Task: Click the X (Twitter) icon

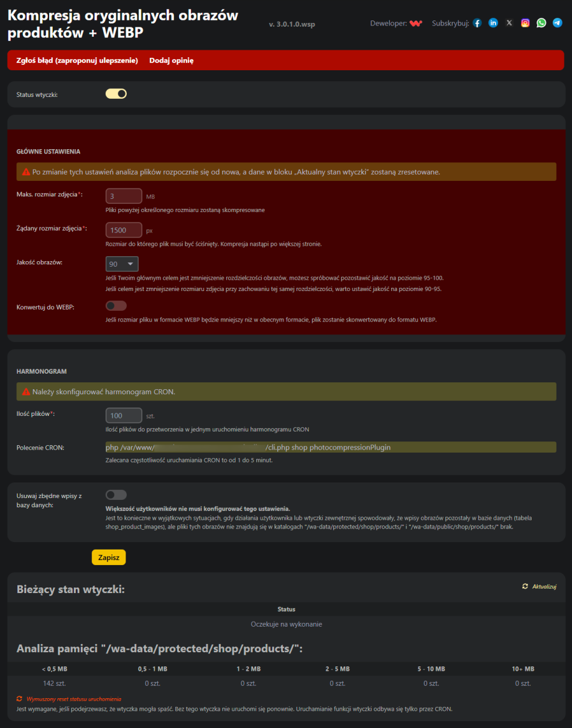Action: 509,22
